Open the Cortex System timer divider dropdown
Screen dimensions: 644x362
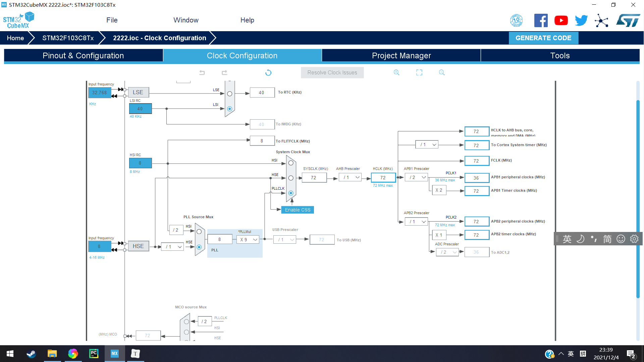coord(427,144)
